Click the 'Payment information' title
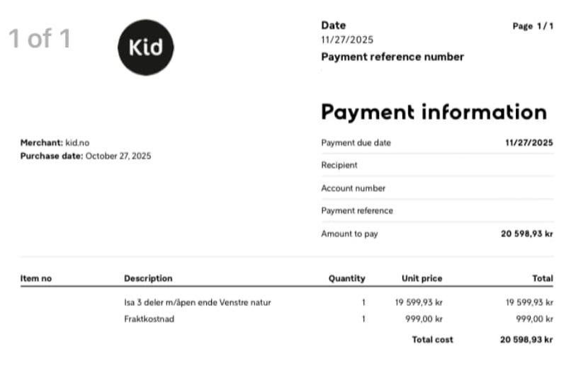Image resolution: width=588 pixels, height=371 pixels. (x=434, y=112)
